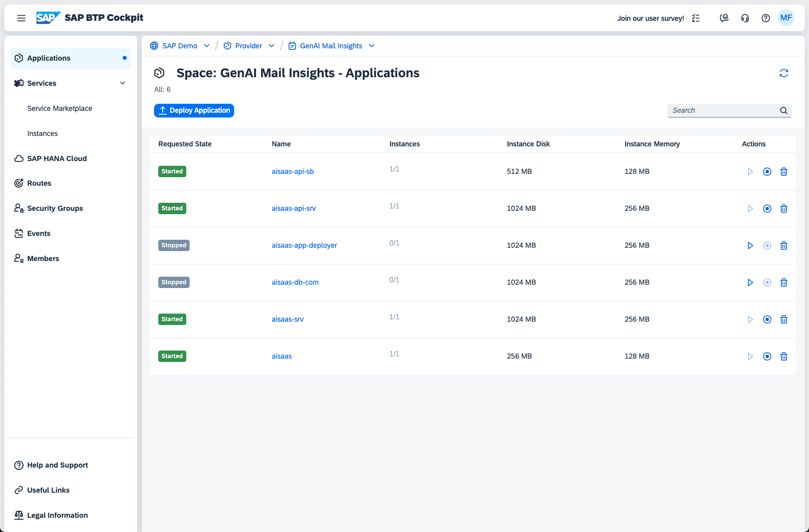809x532 pixels.
Task: Open the aisaas application link
Action: coord(282,356)
